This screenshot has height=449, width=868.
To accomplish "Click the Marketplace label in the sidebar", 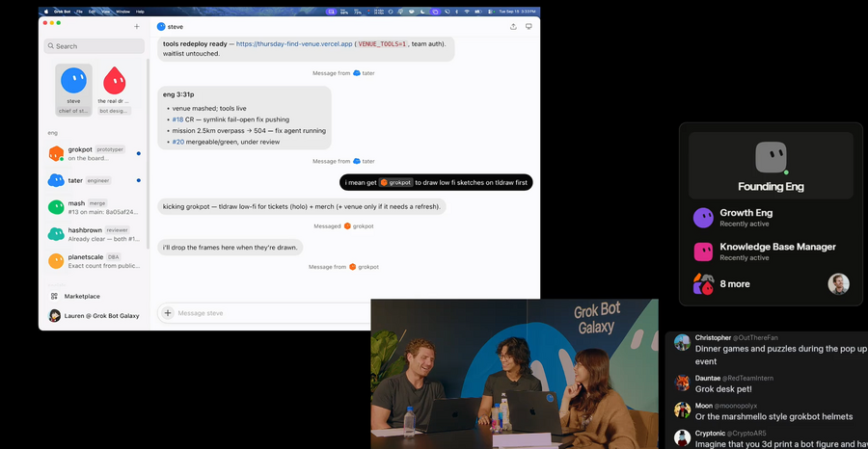I will [x=82, y=297].
